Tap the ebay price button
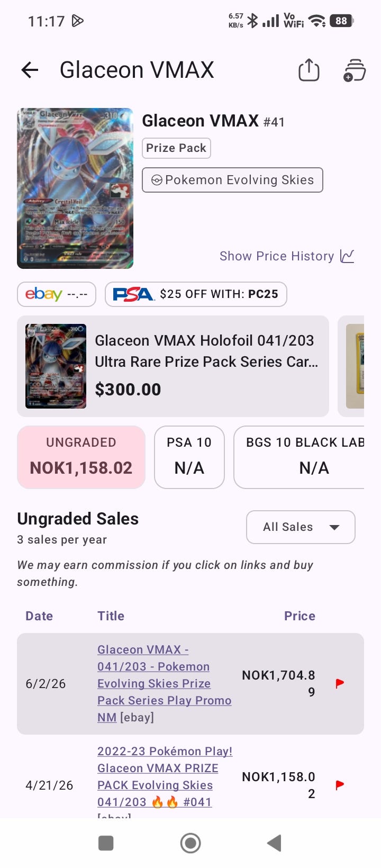381x868 pixels. (x=57, y=294)
